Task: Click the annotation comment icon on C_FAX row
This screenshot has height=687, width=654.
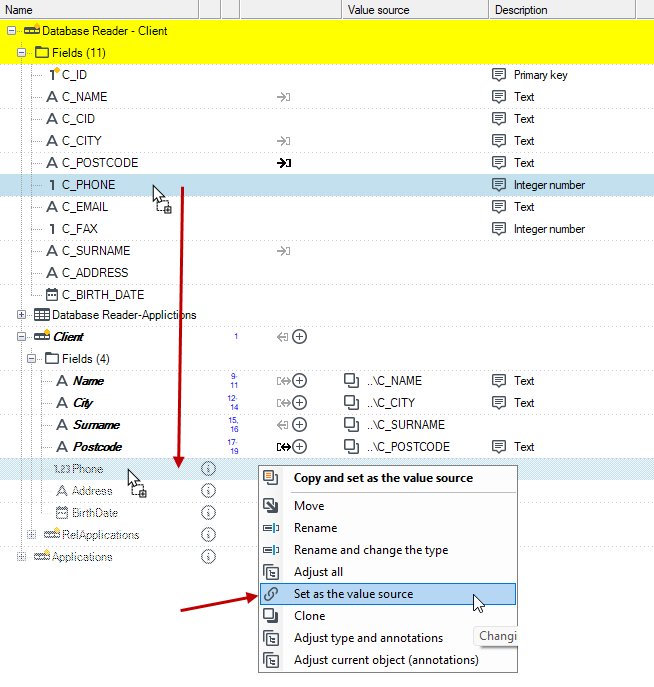Action: (499, 229)
